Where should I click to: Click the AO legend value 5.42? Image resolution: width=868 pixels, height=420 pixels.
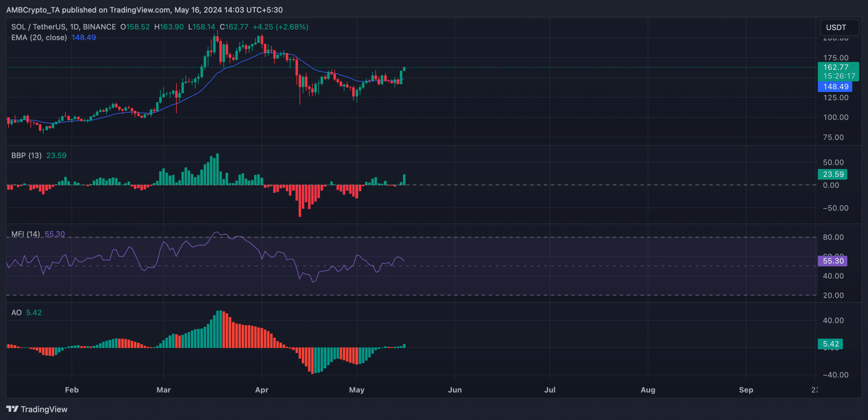coord(34,313)
